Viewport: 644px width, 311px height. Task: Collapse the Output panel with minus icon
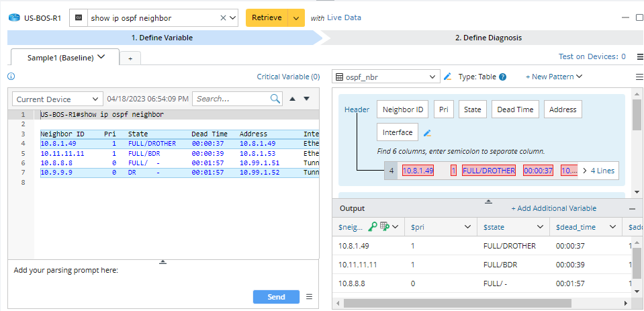(x=632, y=209)
